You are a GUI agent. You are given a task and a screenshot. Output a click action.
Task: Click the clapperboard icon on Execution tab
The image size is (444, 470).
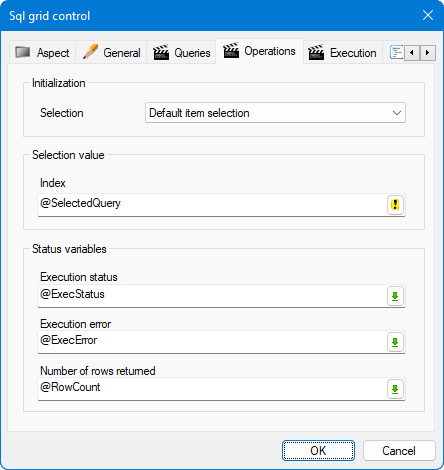click(316, 52)
